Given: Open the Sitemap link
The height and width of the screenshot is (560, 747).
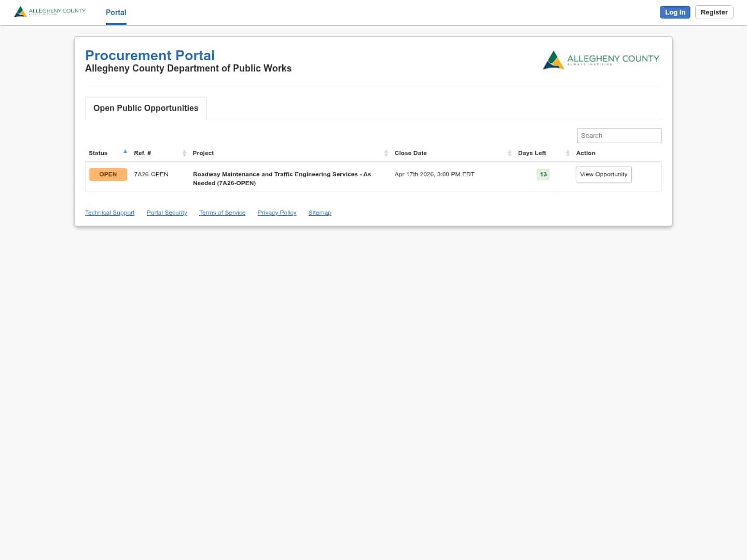Looking at the screenshot, I should (320, 213).
